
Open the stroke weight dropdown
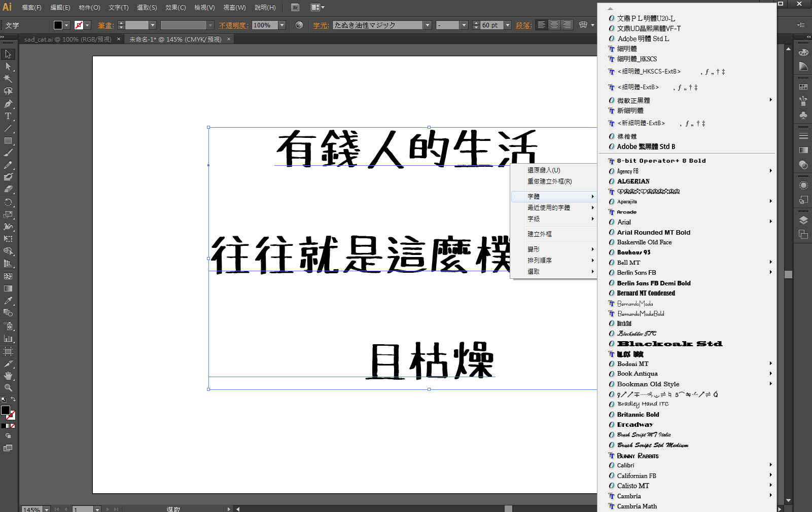[153, 25]
